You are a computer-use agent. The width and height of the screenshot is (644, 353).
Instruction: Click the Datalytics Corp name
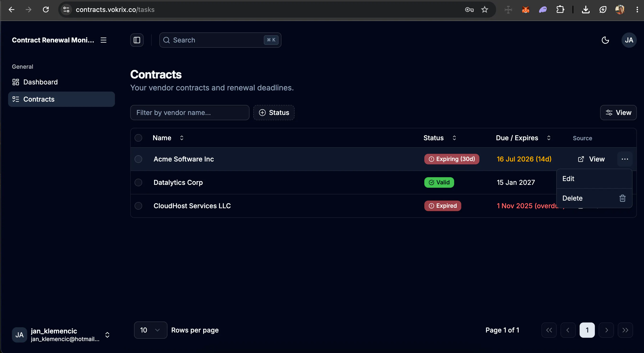point(178,182)
